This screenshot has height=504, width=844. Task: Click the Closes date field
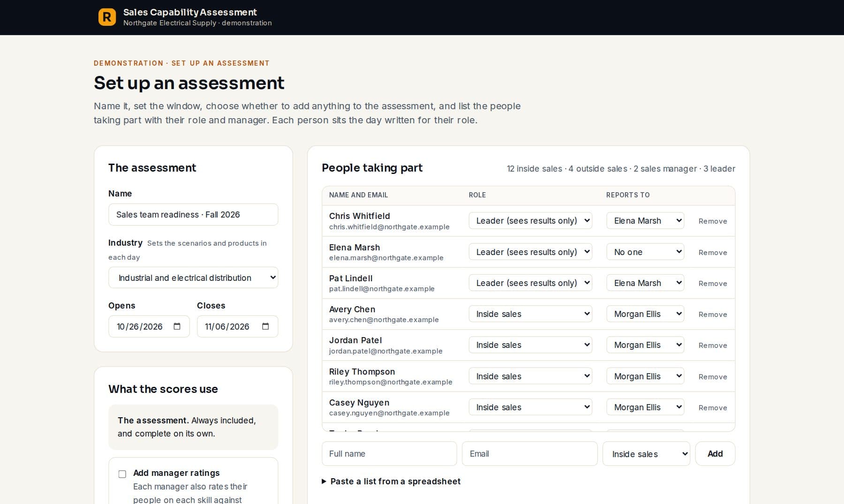tap(237, 326)
